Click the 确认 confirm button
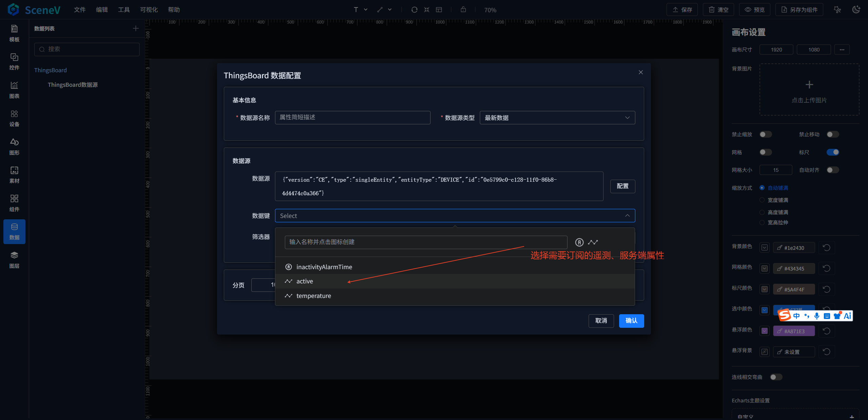The width and height of the screenshot is (868, 420). pos(631,321)
